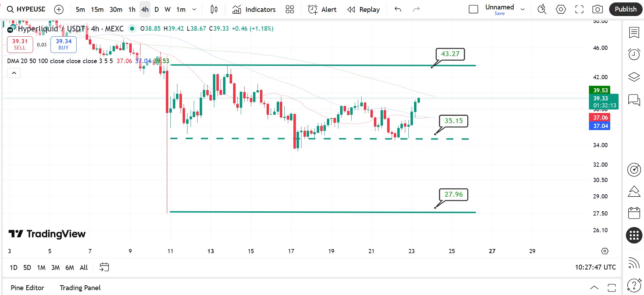
Task: Click the HYPEUSD symbol search field
Action: [26, 9]
